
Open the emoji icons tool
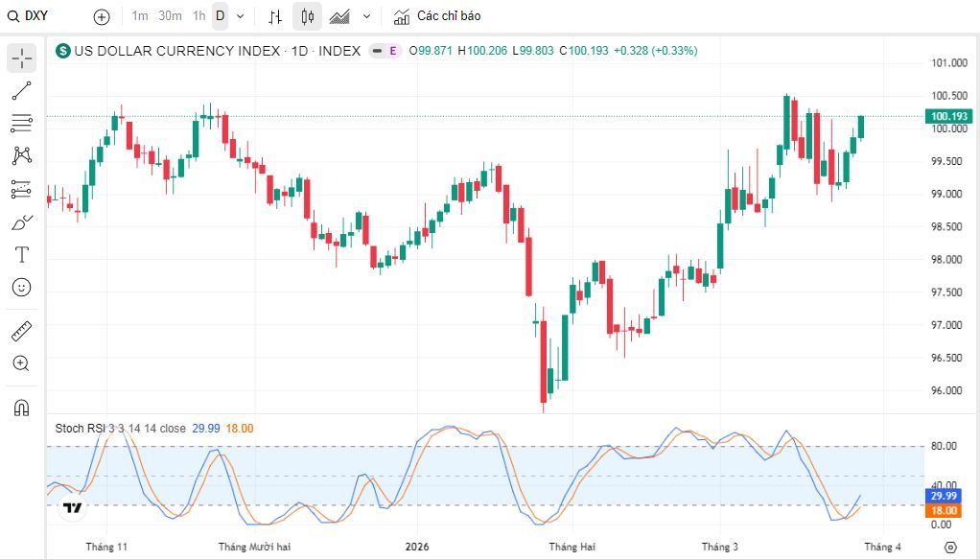[x=22, y=288]
